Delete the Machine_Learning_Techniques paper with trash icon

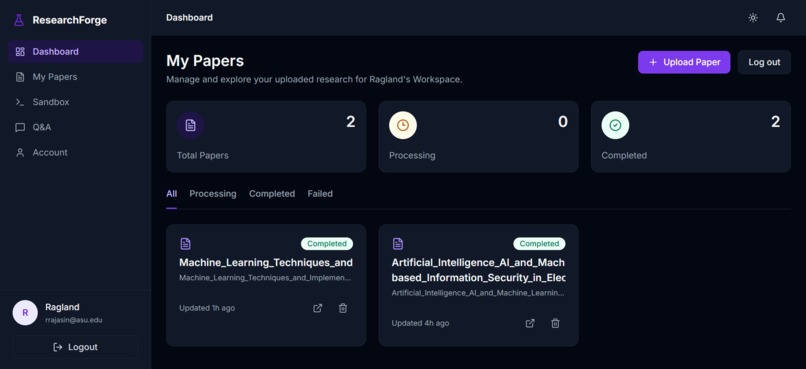pos(343,308)
